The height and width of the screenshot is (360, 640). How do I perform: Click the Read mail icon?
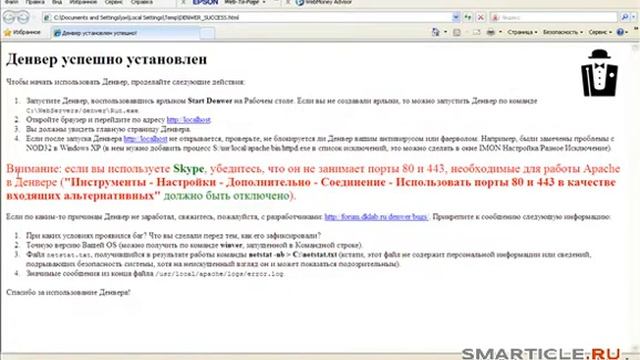click(x=476, y=32)
